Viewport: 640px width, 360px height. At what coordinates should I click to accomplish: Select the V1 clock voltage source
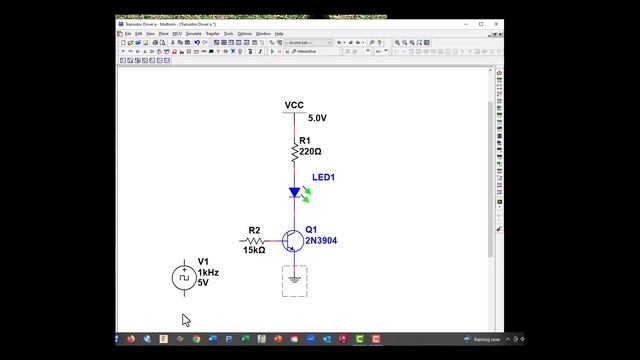pyautogui.click(x=184, y=278)
